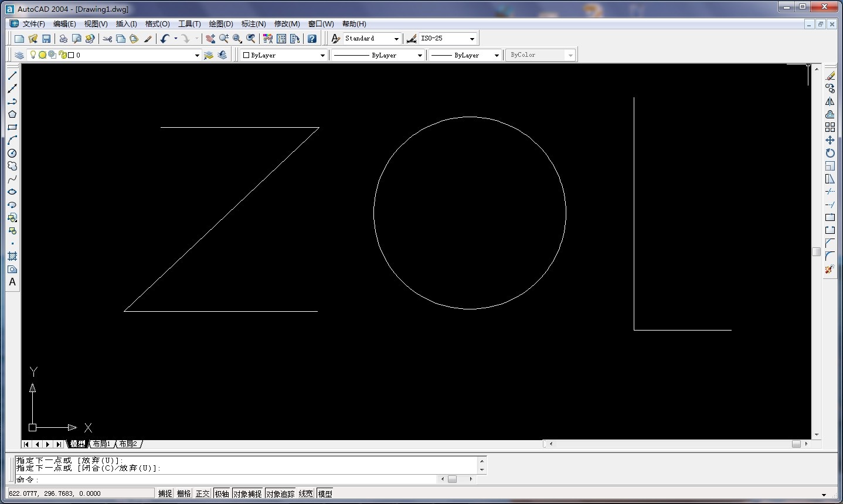Screen dimensions: 843x504
Task: Select the Arc draw tool
Action: coord(12,140)
